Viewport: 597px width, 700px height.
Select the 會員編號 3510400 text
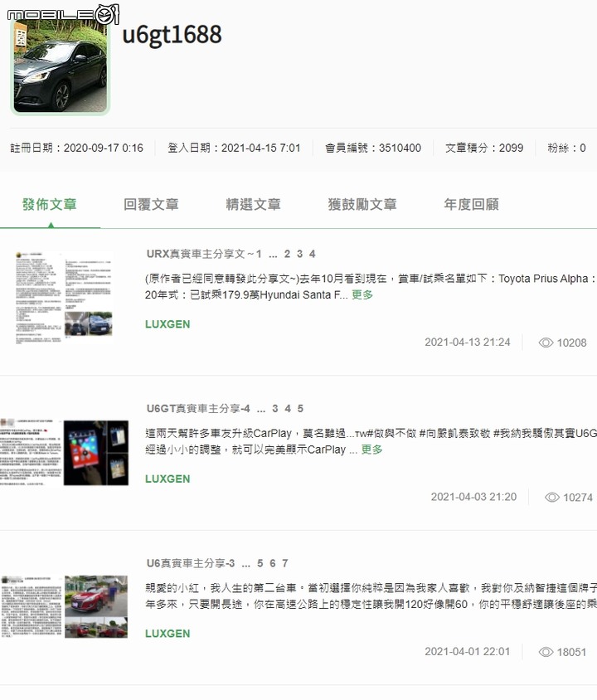(373, 148)
